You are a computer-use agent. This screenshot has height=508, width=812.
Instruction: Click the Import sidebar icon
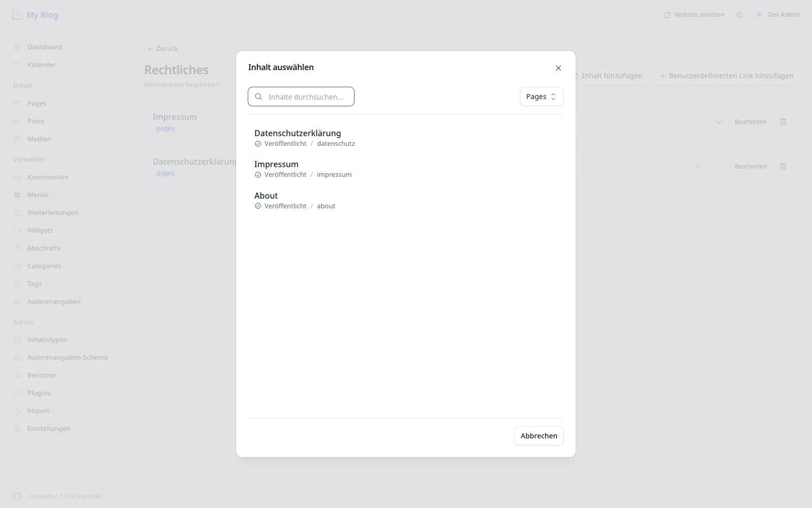coord(17,410)
